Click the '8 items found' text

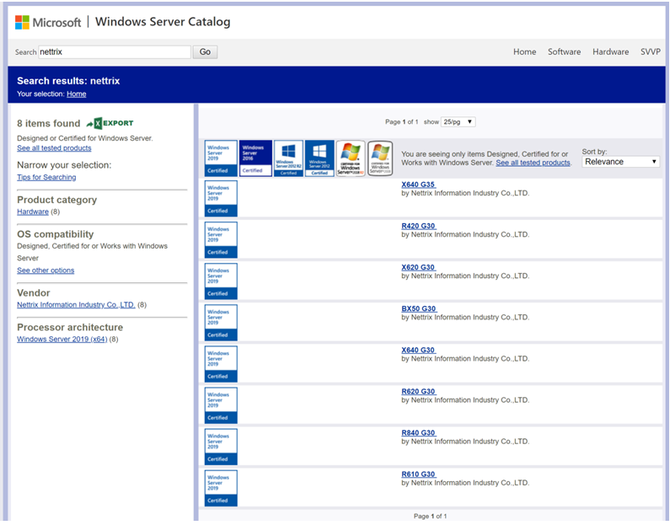coord(49,123)
